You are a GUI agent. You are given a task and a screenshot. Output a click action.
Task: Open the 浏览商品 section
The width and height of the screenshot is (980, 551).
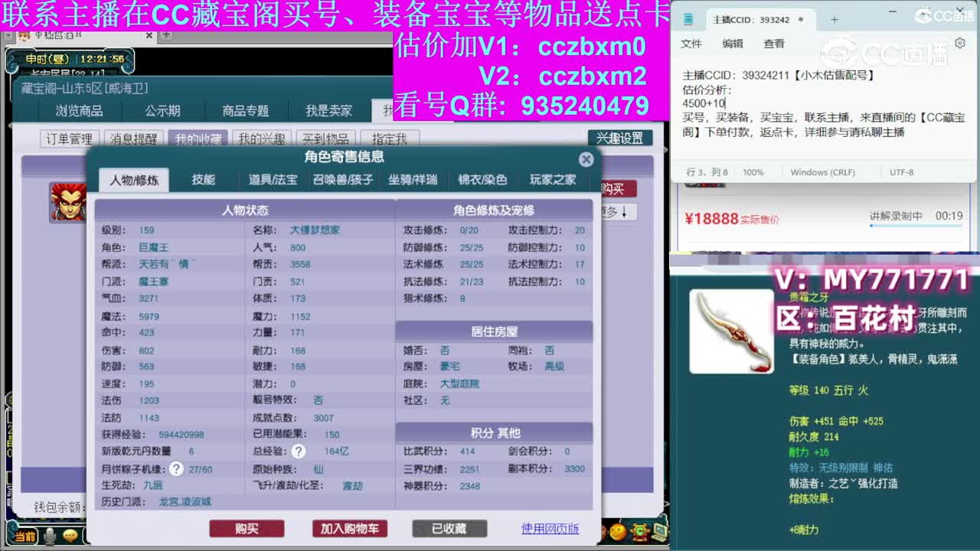coord(79,111)
